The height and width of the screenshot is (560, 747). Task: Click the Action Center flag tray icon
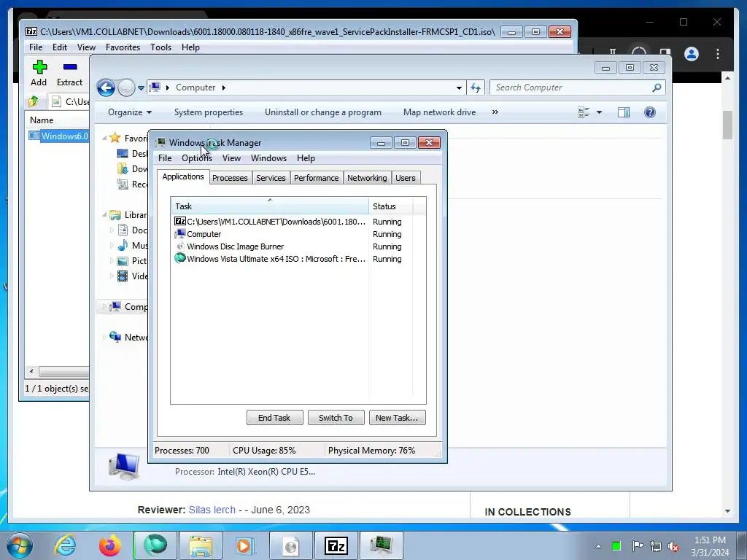(x=638, y=546)
